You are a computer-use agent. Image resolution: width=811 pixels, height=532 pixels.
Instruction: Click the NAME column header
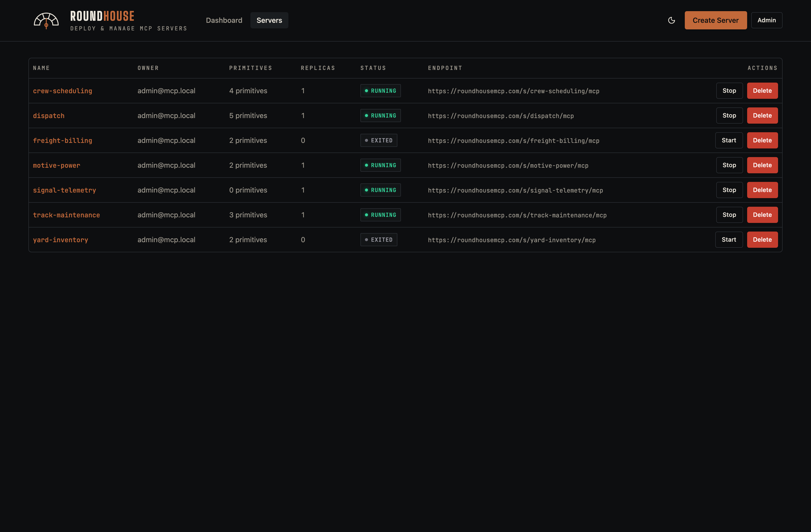click(41, 68)
